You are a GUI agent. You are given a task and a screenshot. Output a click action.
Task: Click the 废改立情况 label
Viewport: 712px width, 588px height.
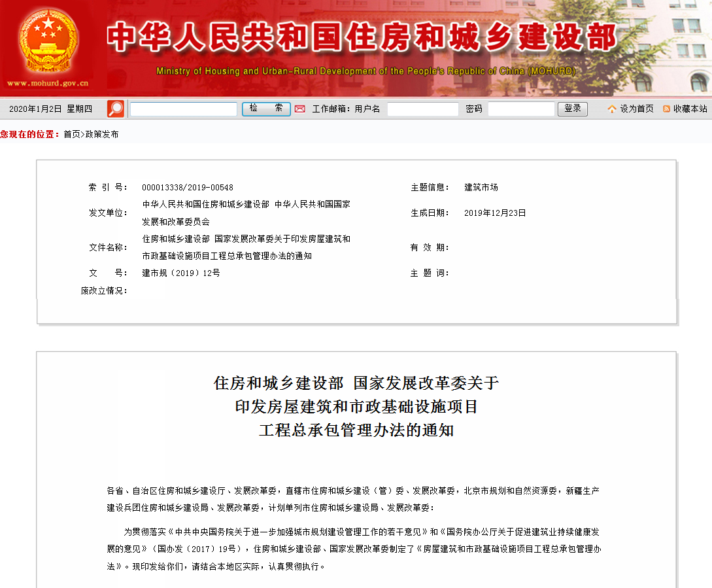point(104,290)
